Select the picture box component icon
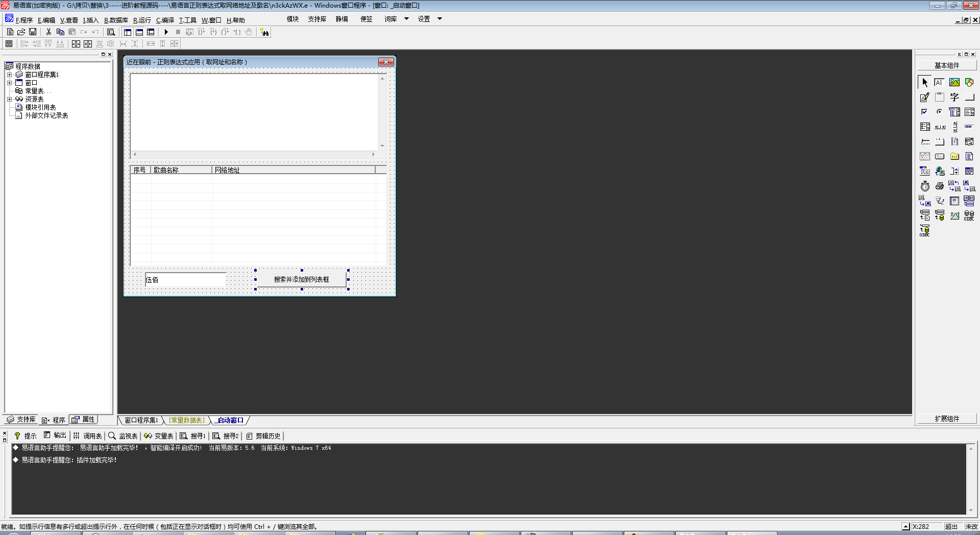Viewport: 980px width, 535px height. (x=954, y=82)
